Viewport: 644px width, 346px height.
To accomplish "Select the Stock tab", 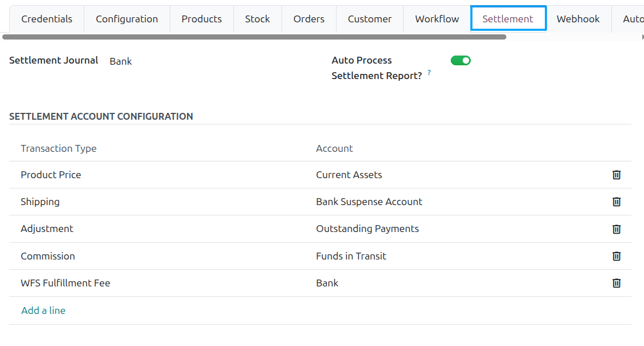I will pos(257,19).
